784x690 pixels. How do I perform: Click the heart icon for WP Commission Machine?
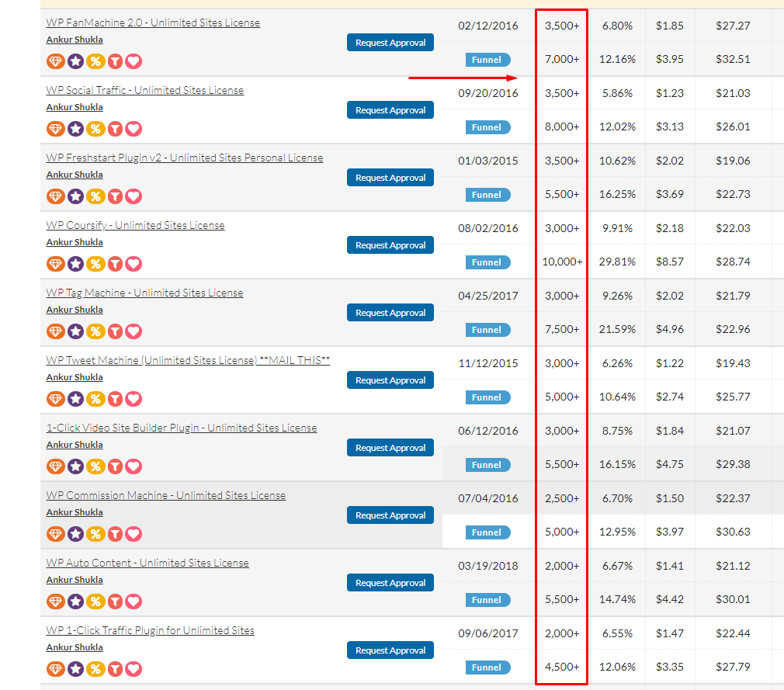tap(134, 534)
